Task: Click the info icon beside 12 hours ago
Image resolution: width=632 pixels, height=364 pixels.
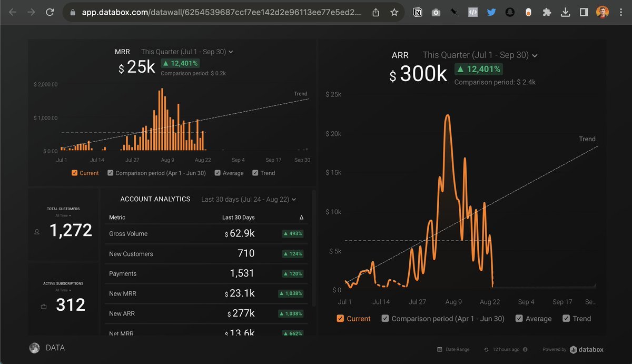Action: coord(525,349)
